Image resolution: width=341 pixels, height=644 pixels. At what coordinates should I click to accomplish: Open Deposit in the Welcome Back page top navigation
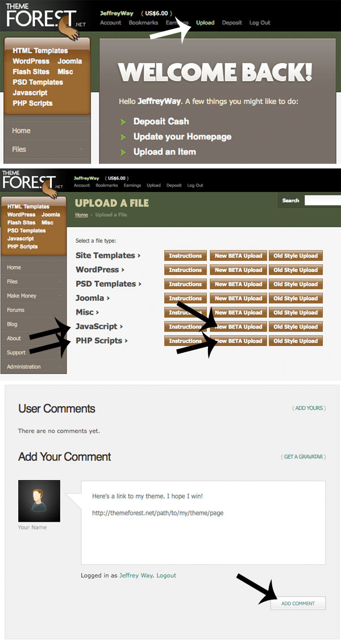click(x=232, y=23)
